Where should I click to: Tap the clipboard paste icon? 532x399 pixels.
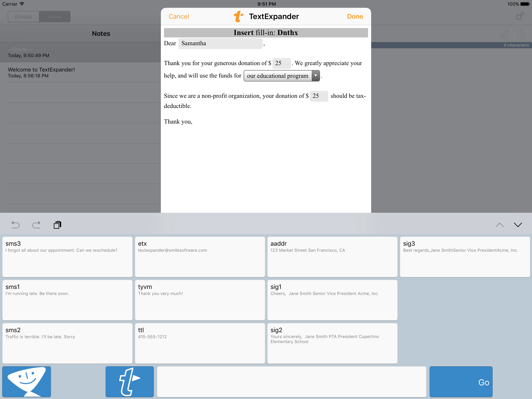pyautogui.click(x=57, y=225)
